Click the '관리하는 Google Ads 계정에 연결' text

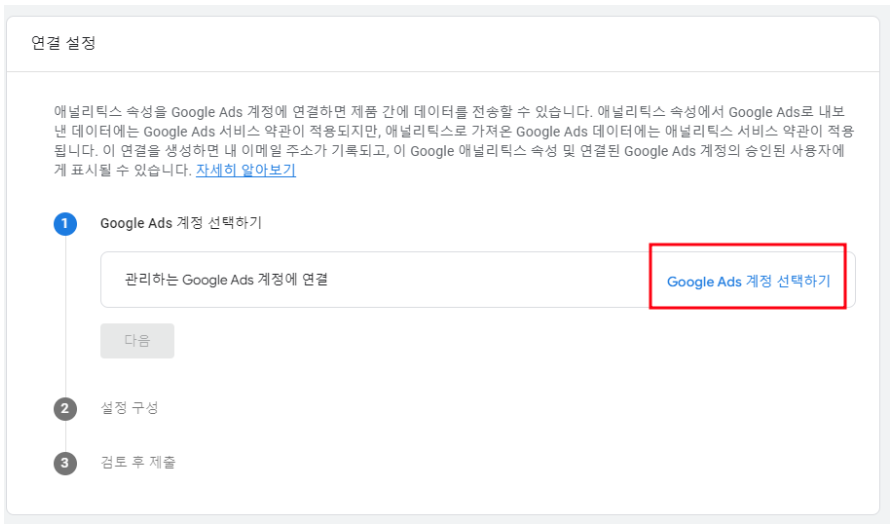point(226,279)
